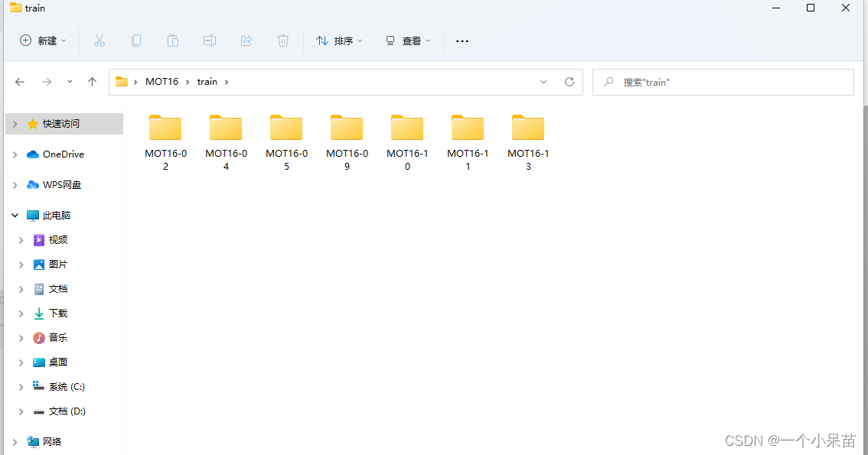Open recent locations chevron dropdown
The width and height of the screenshot is (868, 455).
70,82
